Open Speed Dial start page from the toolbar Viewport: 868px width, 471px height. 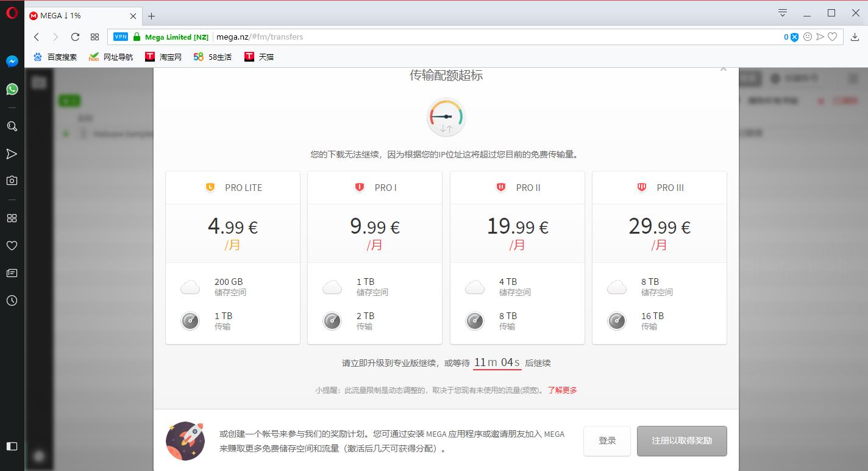94,37
